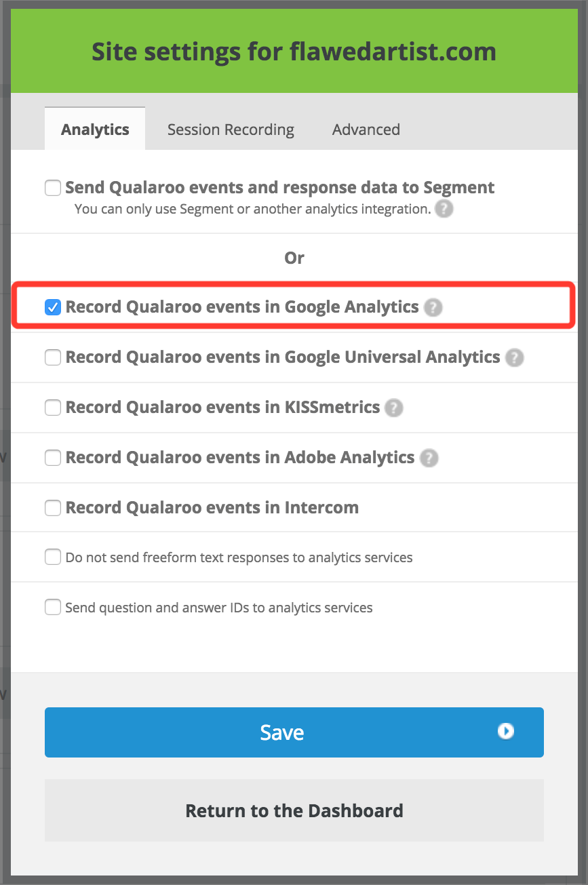Image resolution: width=588 pixels, height=885 pixels.
Task: Enable sending question and answer IDs
Action: (52, 607)
